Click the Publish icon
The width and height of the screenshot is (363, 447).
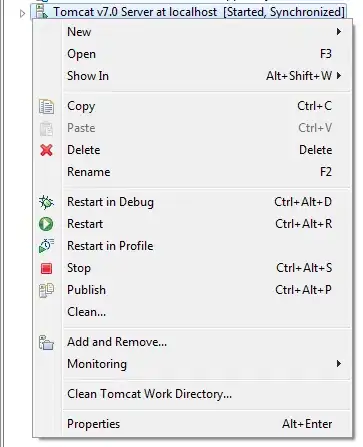click(x=46, y=290)
